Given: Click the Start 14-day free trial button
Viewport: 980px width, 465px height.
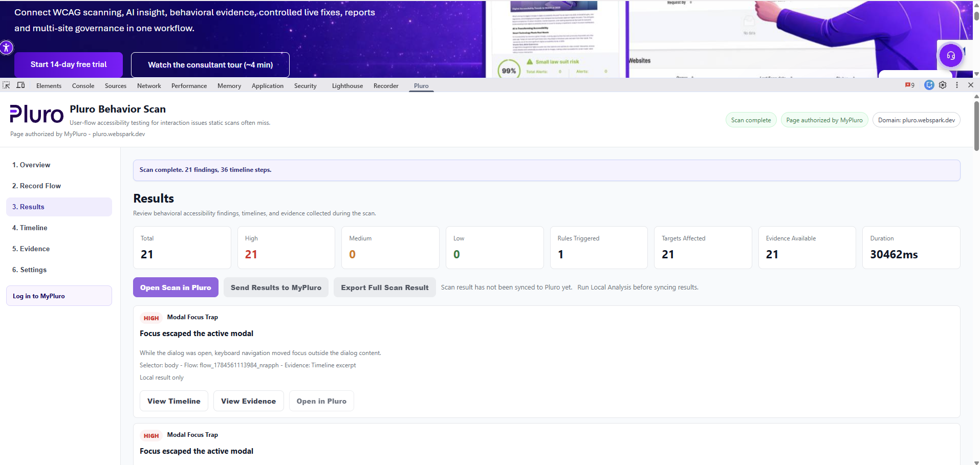Looking at the screenshot, I should pyautogui.click(x=69, y=64).
